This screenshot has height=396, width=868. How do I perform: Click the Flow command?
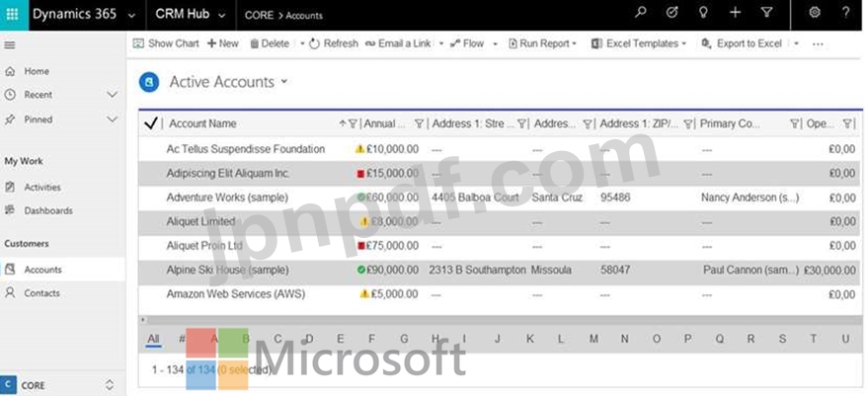pyautogui.click(x=467, y=43)
